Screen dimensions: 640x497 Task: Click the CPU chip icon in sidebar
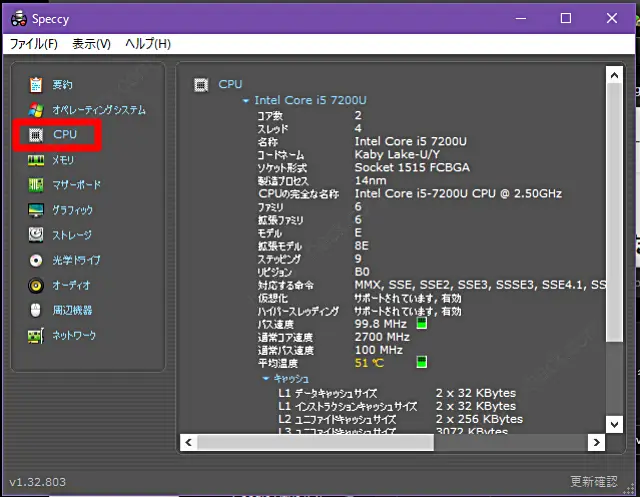36,135
